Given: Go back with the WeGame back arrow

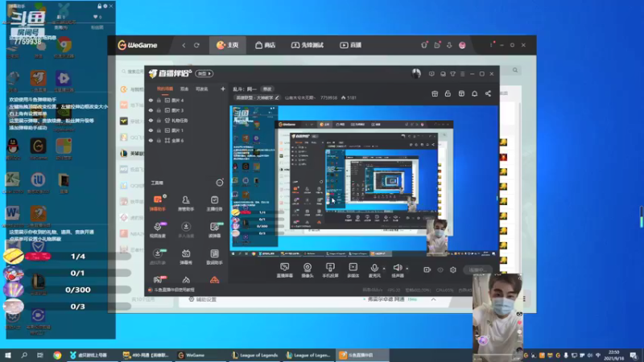Looking at the screenshot, I should 184,45.
